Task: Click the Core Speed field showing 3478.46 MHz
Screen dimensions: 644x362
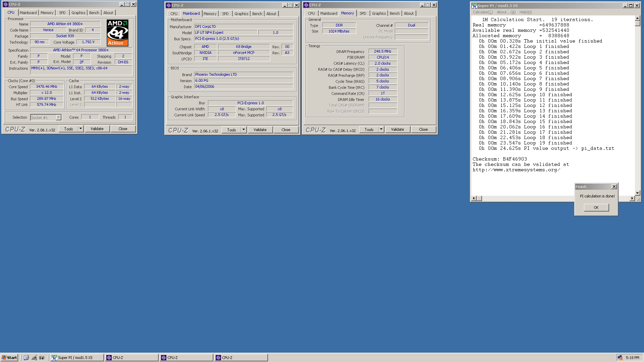Action: (47, 86)
